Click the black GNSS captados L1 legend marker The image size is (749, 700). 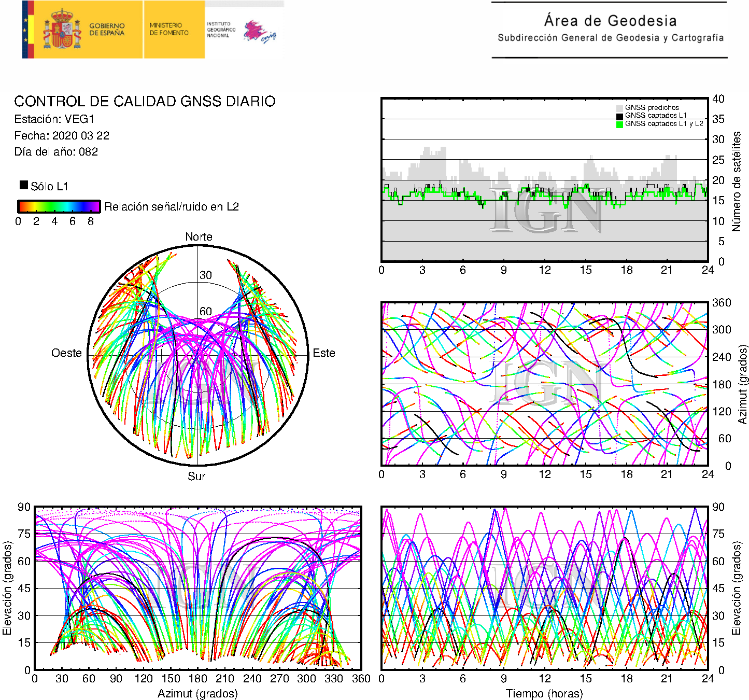(x=619, y=116)
